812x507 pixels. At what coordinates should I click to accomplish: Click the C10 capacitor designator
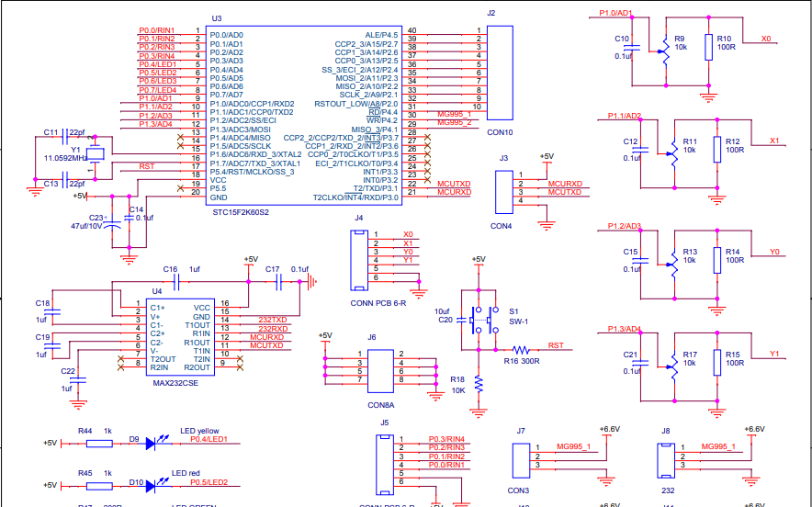pyautogui.click(x=622, y=39)
